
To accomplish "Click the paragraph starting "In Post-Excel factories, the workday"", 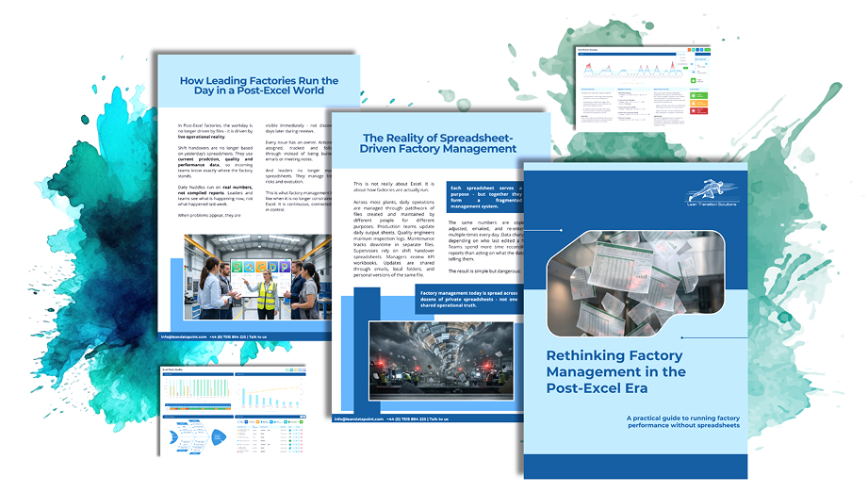I will pos(215,131).
